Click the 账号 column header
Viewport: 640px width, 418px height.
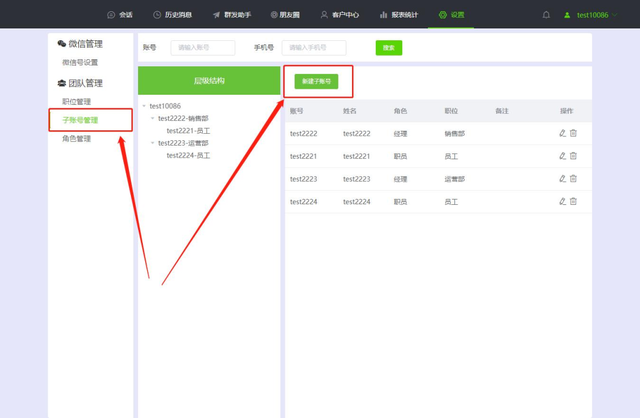coord(297,111)
